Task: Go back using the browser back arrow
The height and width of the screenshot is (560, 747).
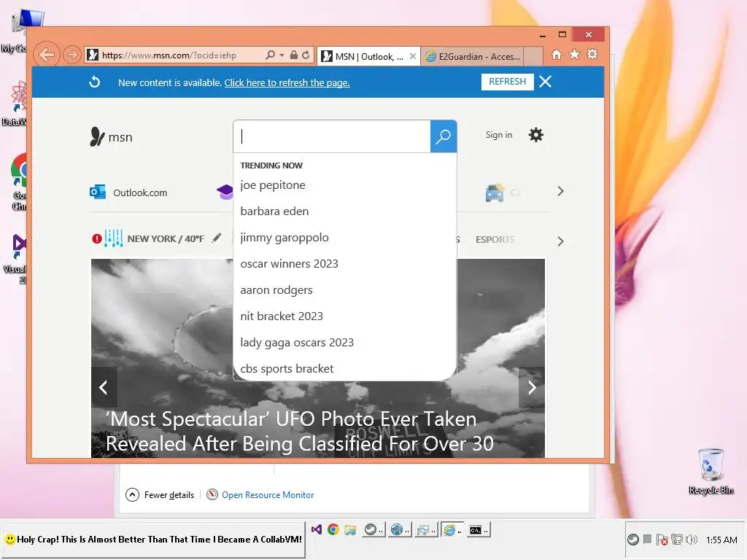Action: coord(47,55)
